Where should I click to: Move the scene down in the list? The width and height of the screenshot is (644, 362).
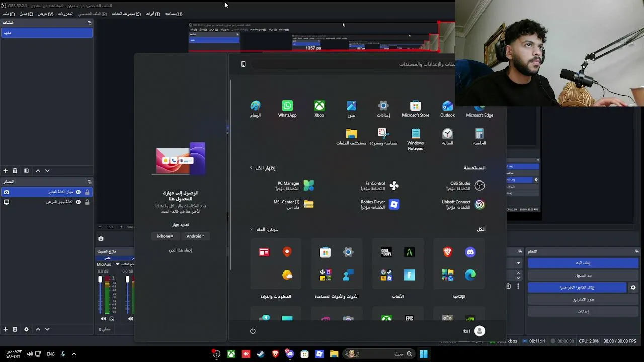coord(47,171)
